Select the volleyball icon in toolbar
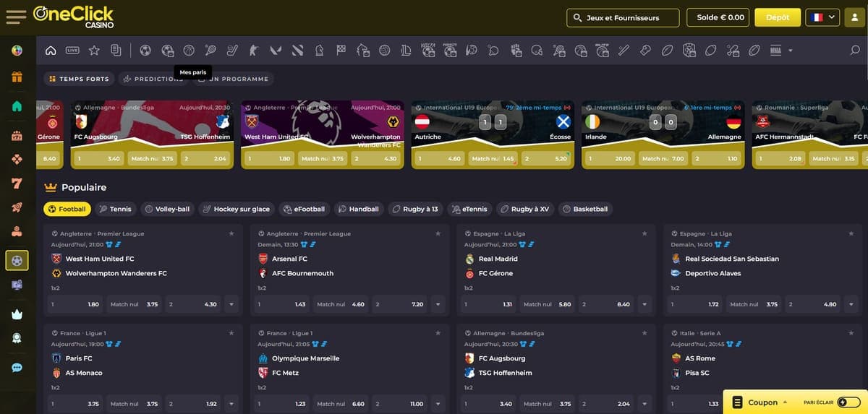This screenshot has width=868, height=414. coord(384,51)
